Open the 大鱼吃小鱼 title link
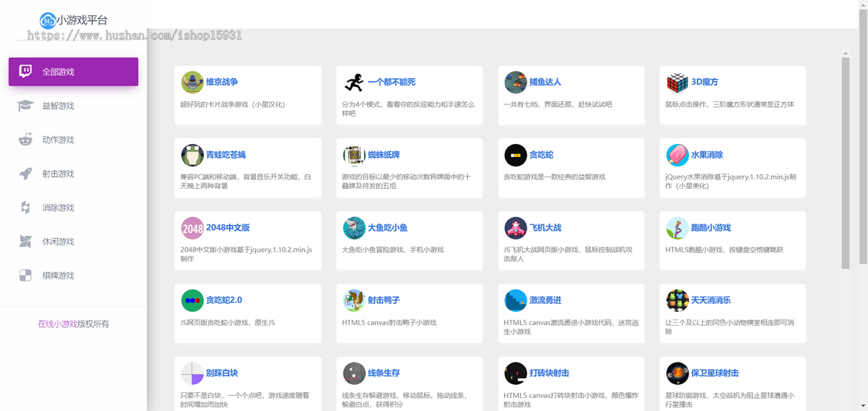Viewport: 868px width, 411px height. pyautogui.click(x=388, y=228)
